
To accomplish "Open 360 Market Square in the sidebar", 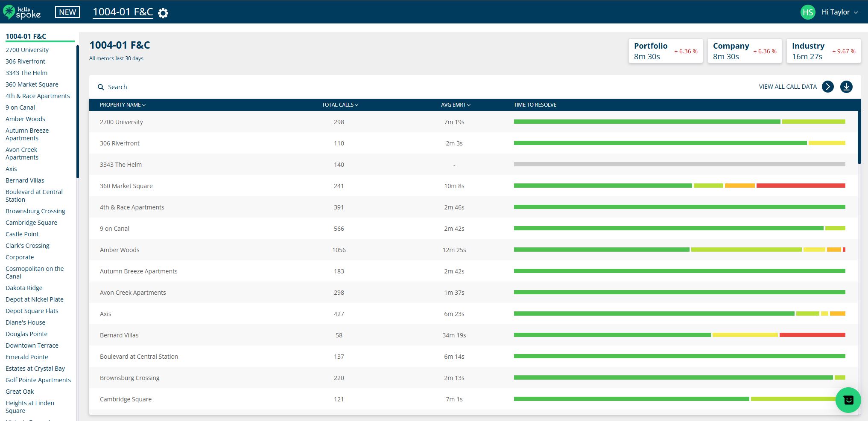I will click(x=32, y=84).
